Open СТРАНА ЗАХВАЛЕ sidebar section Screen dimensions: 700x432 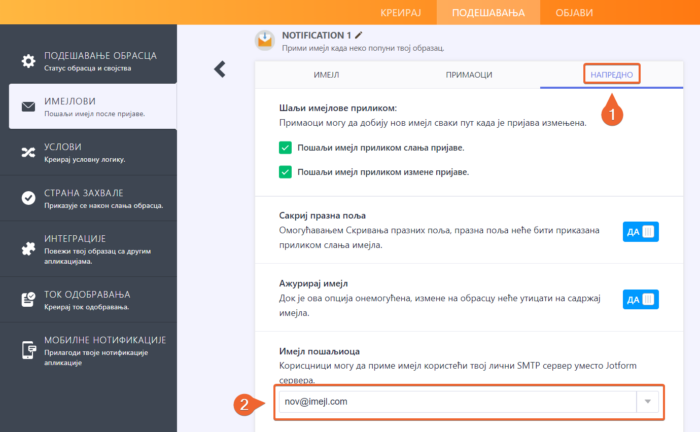(x=88, y=198)
